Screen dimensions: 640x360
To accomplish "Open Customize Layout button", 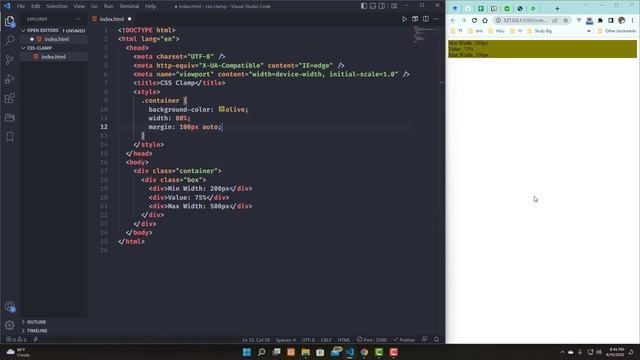I will click(394, 6).
